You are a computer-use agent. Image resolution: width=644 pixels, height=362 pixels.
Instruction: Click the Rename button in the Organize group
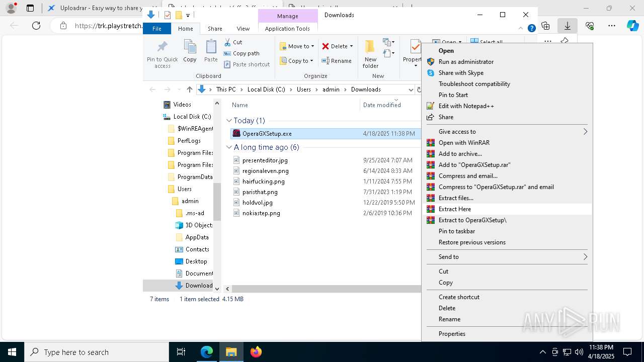[337, 61]
